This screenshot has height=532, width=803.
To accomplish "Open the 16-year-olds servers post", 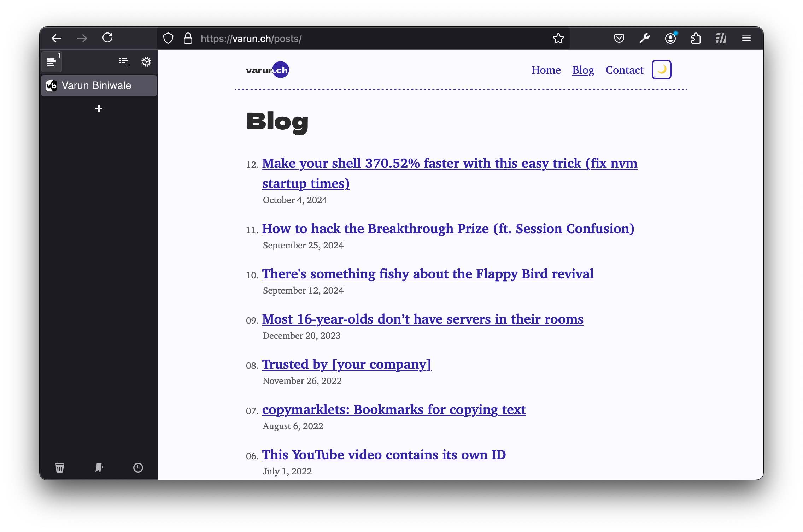I will point(423,319).
